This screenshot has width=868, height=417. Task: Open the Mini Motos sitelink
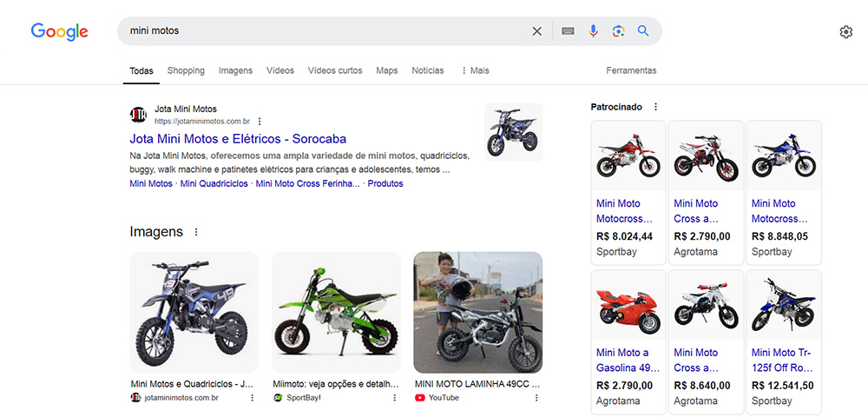(151, 183)
